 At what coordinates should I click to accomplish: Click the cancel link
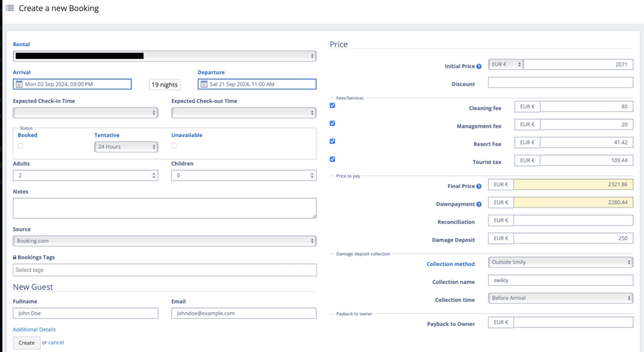tap(56, 343)
